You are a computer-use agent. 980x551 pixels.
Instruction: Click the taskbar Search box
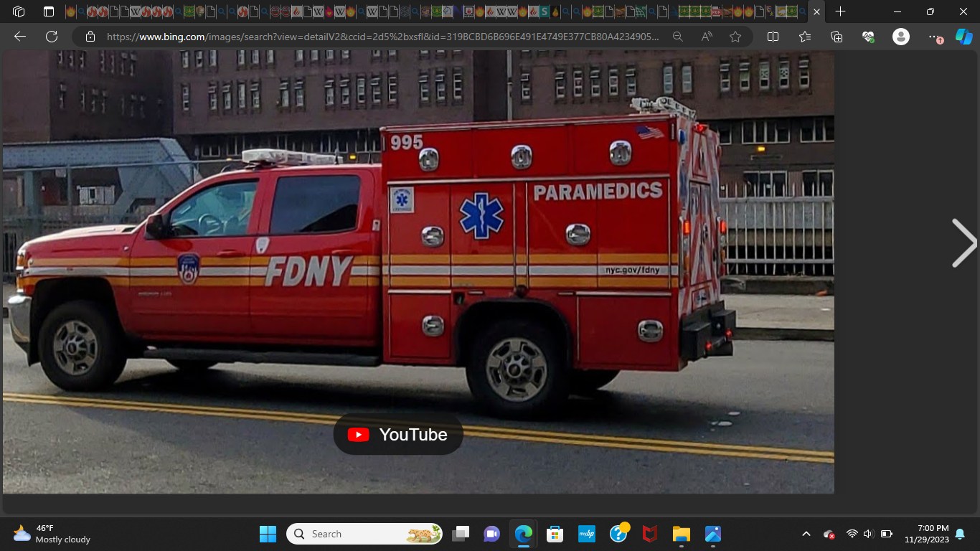[364, 534]
